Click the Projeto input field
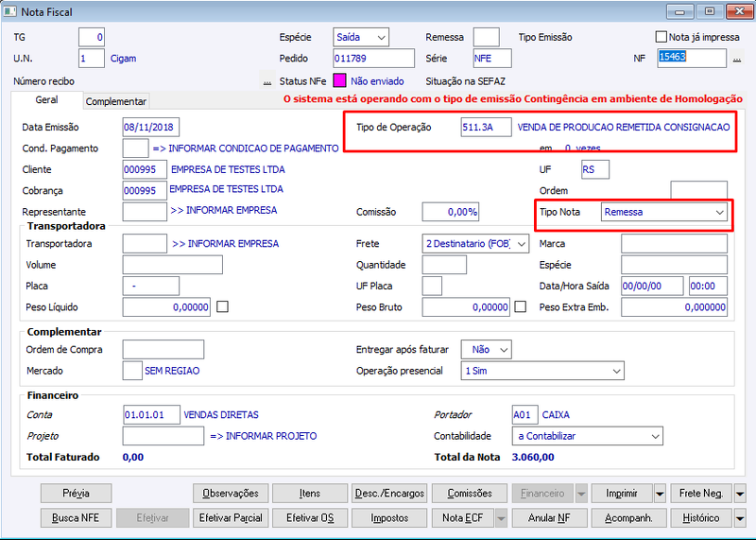The image size is (756, 540). pos(163,436)
